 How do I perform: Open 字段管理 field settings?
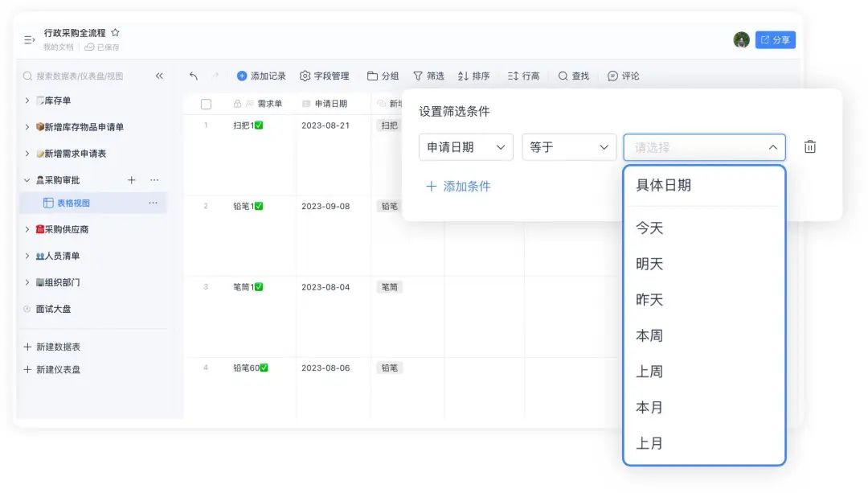click(x=325, y=76)
